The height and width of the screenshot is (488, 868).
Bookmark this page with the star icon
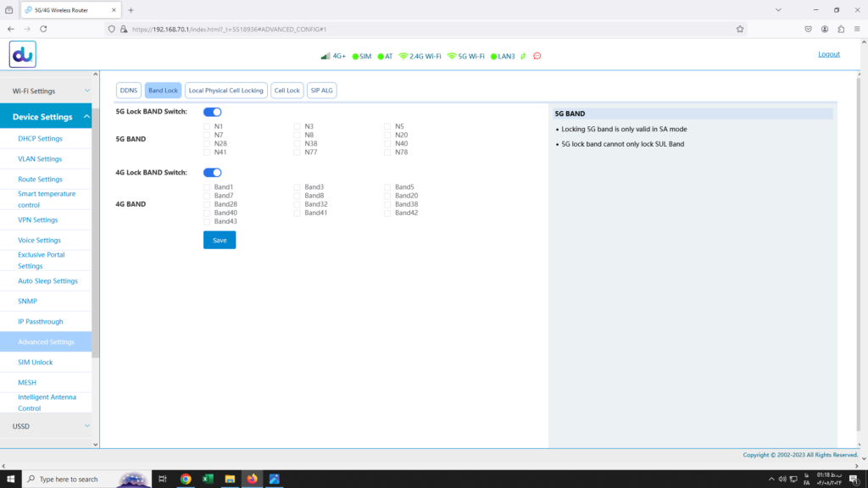coord(740,29)
